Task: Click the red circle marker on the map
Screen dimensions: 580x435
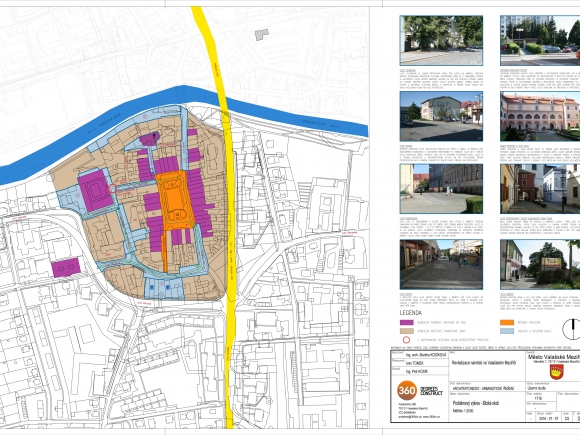Action: (x=112, y=189)
